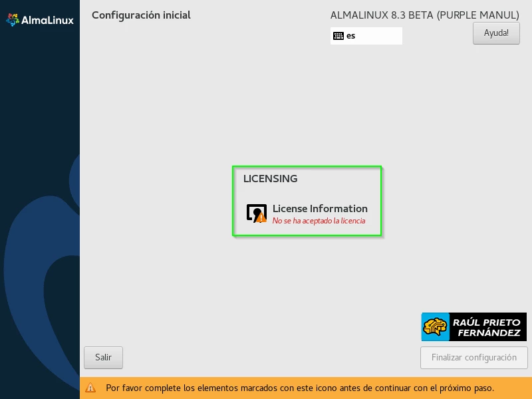532x399 pixels.
Task: Click the Configuración inicial title
Action: pos(140,15)
